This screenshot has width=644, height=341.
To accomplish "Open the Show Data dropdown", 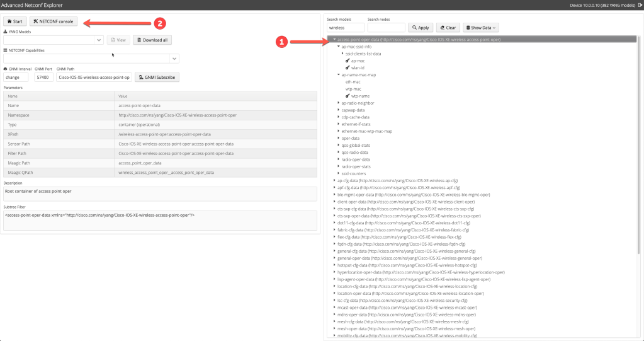I will click(x=481, y=28).
